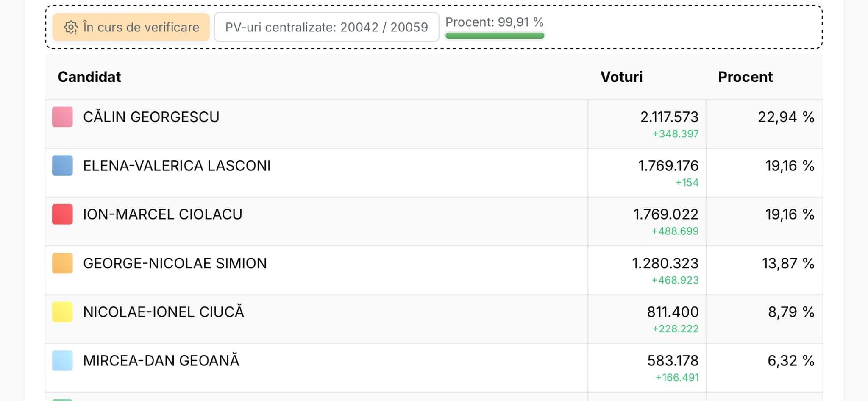868x401 pixels.
Task: Select the ELENA-VALERICA LASCONI candidate name
Action: (177, 165)
